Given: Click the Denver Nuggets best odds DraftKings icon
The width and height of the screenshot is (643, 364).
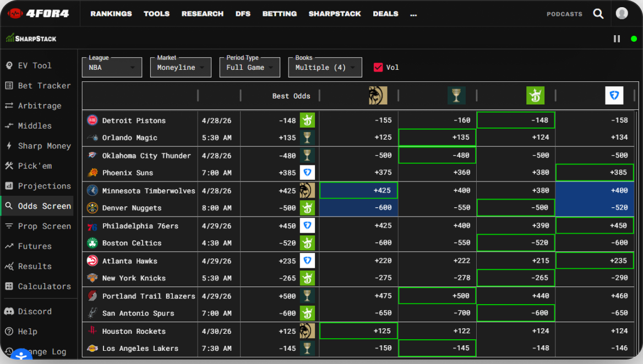Looking at the screenshot, I should point(307,208).
